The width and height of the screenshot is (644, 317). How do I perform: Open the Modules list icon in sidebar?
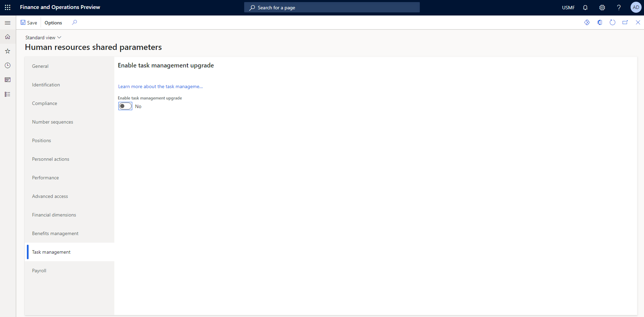[8, 94]
